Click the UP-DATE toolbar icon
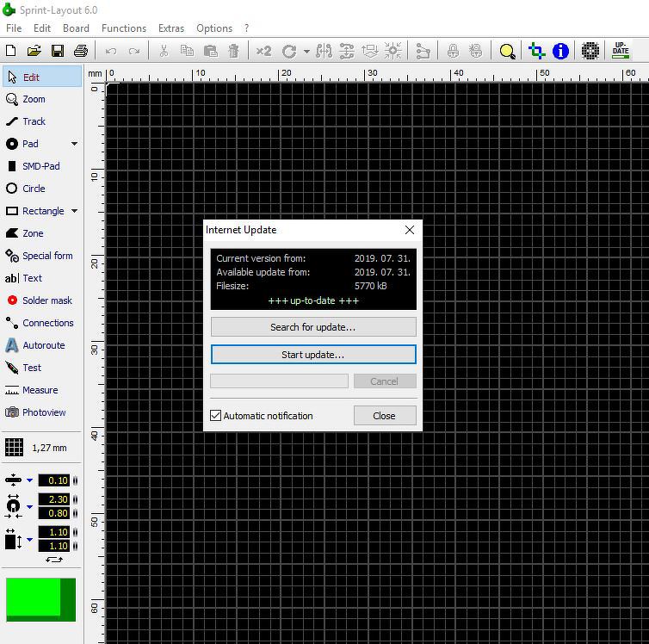 [621, 50]
